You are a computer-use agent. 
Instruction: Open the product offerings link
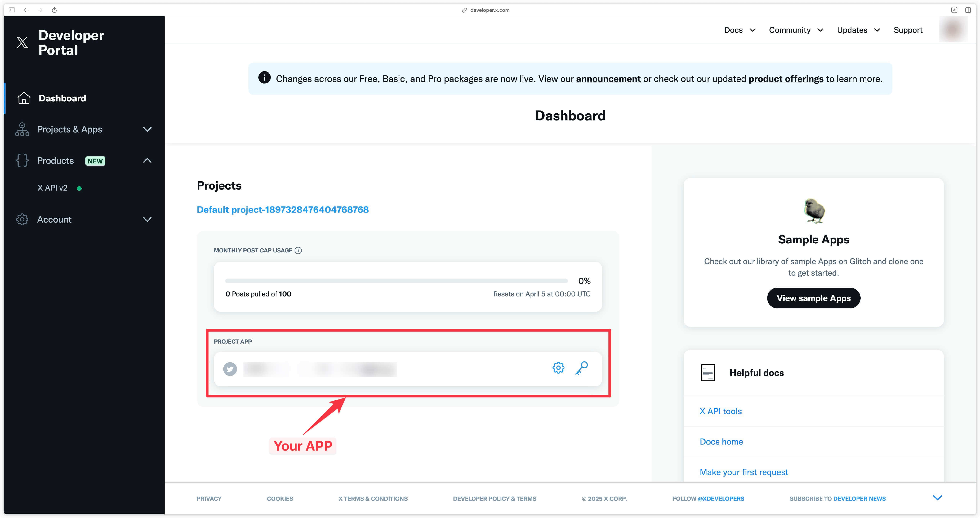pyautogui.click(x=786, y=79)
